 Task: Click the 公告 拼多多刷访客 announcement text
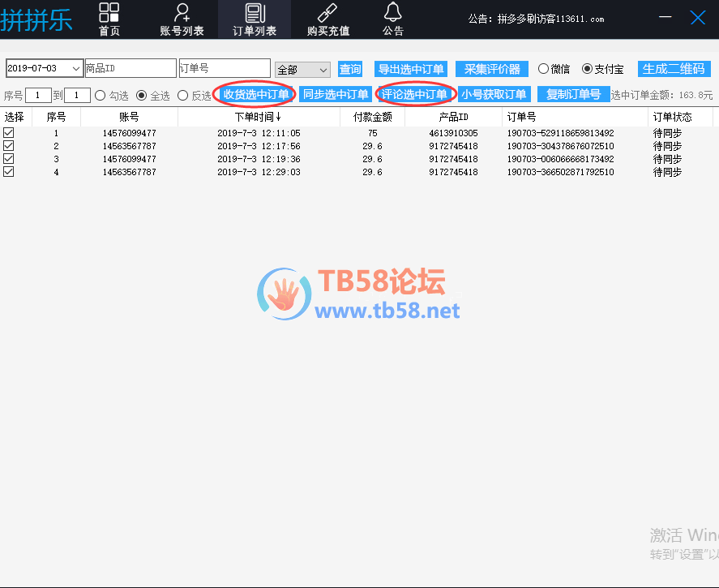click(x=536, y=19)
